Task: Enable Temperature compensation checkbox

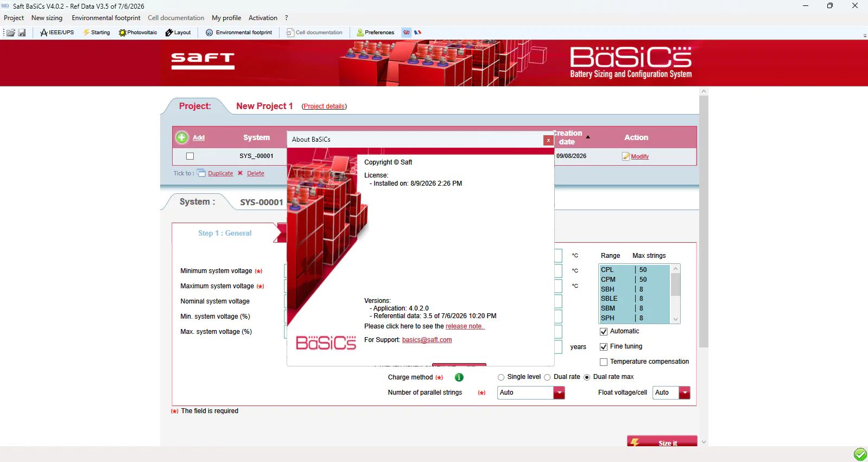Action: coord(604,362)
